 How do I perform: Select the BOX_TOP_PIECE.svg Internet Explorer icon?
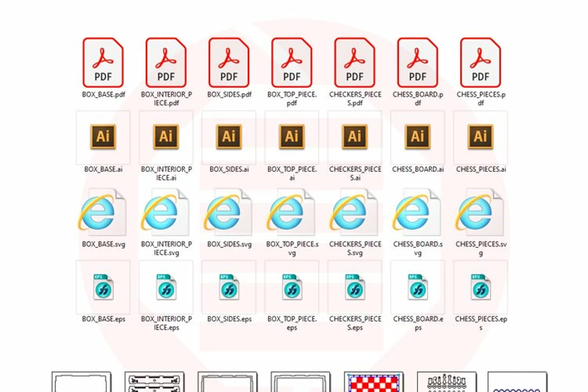[291, 212]
